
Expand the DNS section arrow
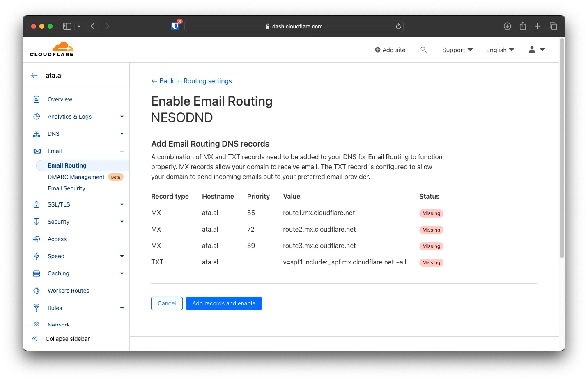[x=122, y=134]
